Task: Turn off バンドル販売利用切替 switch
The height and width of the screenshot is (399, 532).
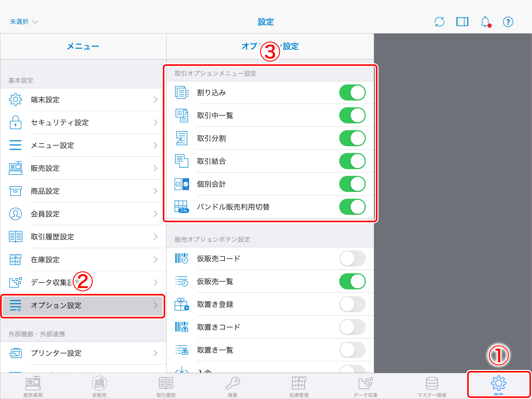Action: pyautogui.click(x=352, y=207)
